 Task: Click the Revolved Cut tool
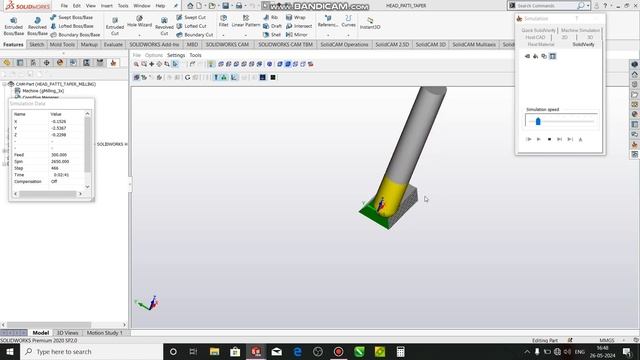click(164, 26)
